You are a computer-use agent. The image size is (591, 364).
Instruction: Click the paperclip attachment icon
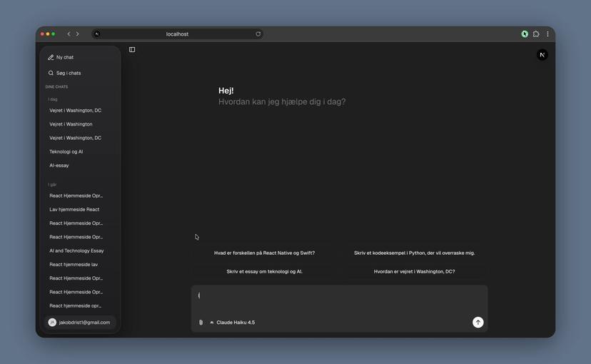(201, 323)
